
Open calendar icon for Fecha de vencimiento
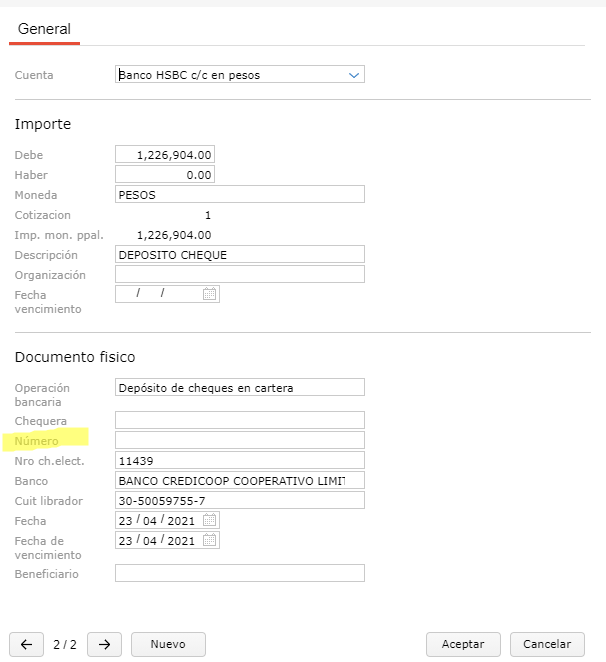coord(209,540)
